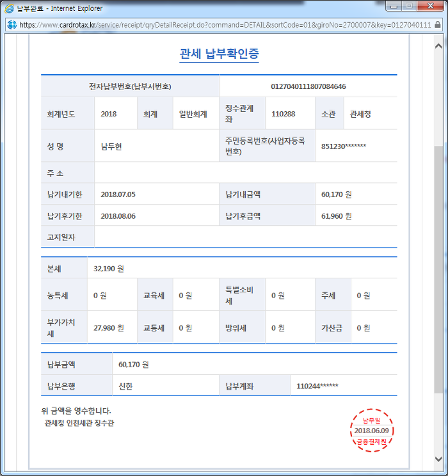This screenshot has height=476, width=448.
Task: Click the 납부은행 label
Action: (61, 386)
